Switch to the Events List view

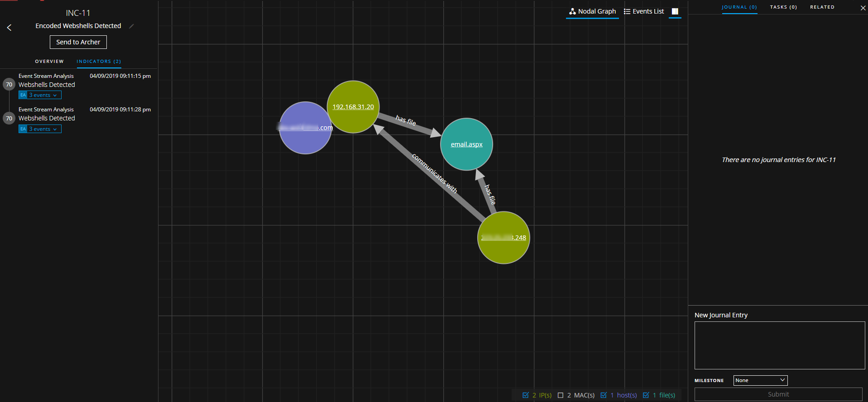click(x=644, y=11)
